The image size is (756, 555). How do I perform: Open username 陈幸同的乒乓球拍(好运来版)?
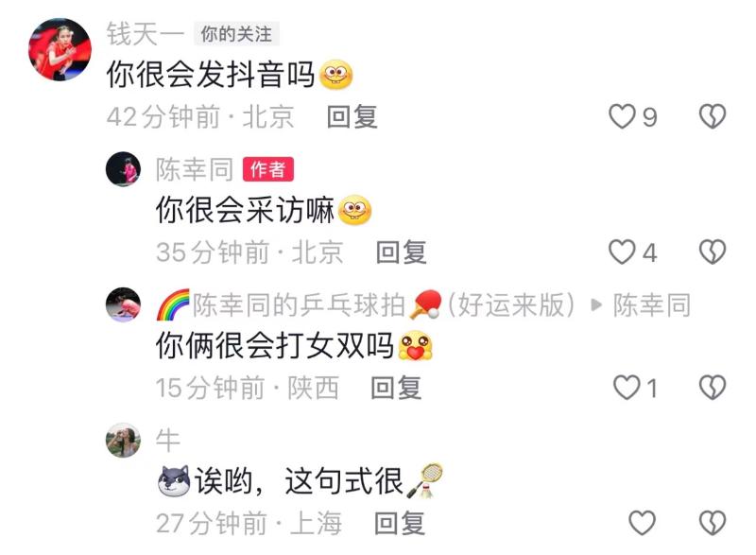(366, 305)
